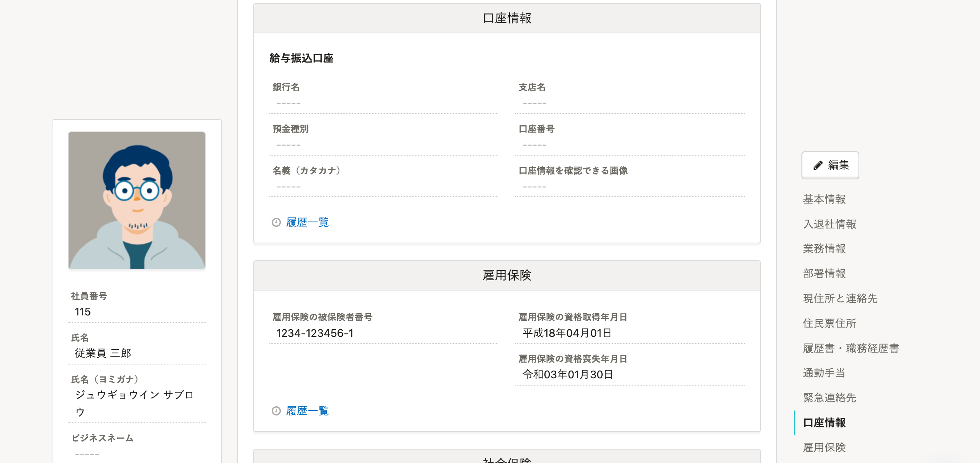Viewport: 980px width, 463px height.
Task: Navigate to 業務情報 in side menu
Action: pos(824,249)
